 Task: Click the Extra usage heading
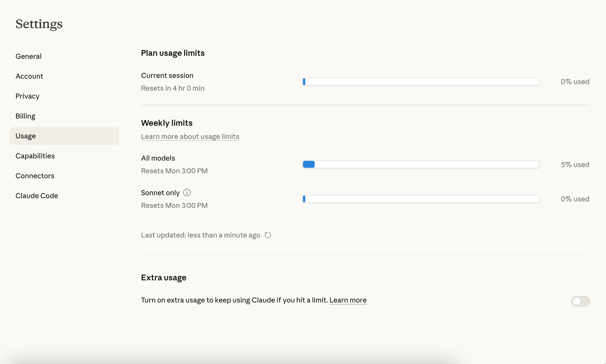(164, 278)
